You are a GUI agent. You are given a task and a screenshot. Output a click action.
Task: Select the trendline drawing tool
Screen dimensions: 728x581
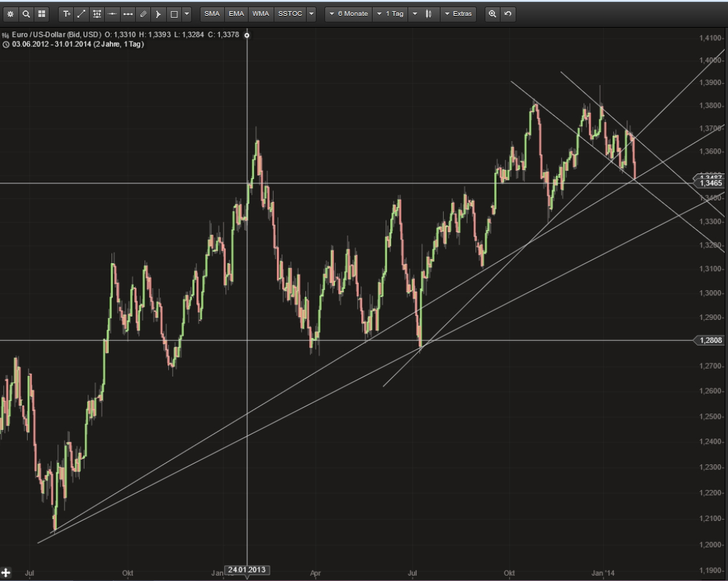pyautogui.click(x=81, y=13)
